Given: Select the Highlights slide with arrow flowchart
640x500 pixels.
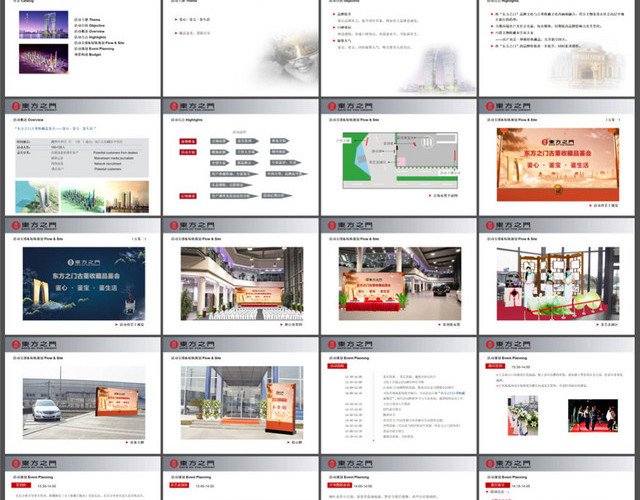Looking at the screenshot, I should click(240, 157).
